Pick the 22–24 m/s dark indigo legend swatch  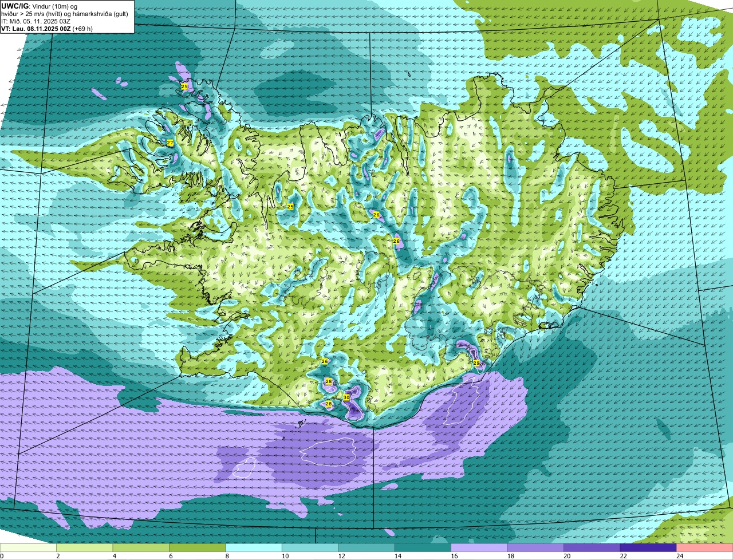tap(648, 548)
